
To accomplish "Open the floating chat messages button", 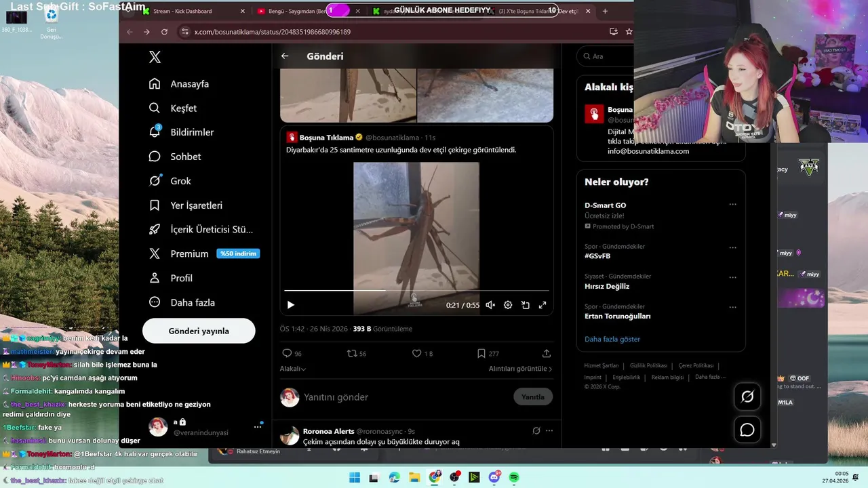I will point(747,430).
